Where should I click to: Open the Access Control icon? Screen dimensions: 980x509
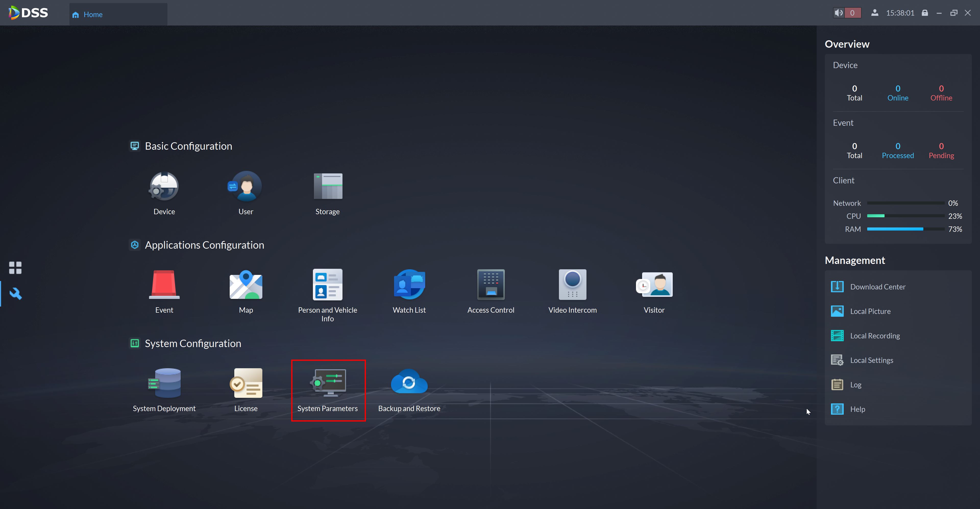click(x=491, y=285)
